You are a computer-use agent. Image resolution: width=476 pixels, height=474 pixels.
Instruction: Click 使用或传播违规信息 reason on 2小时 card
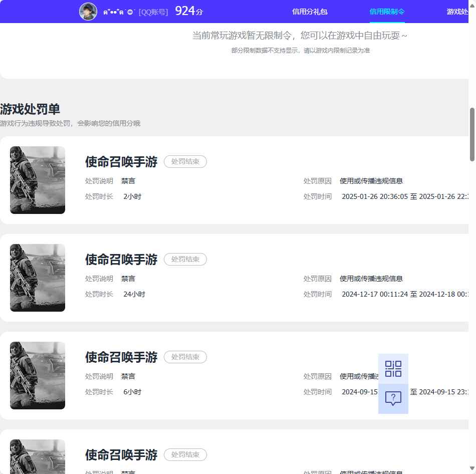click(x=371, y=181)
